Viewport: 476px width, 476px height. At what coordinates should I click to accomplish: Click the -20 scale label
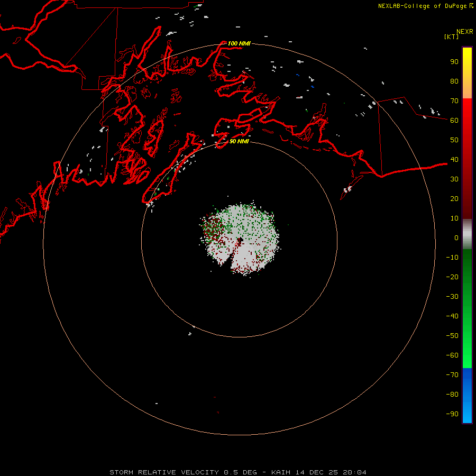[452, 277]
